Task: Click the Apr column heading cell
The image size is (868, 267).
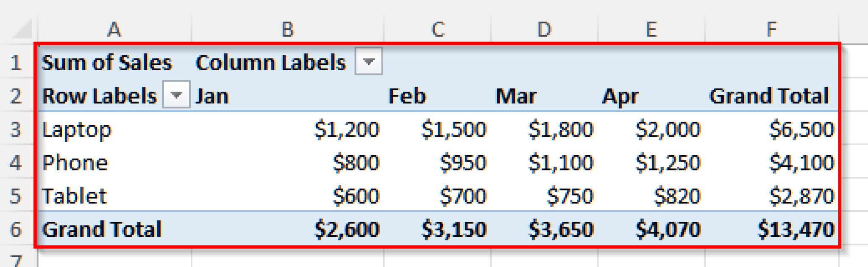Action: coord(620,96)
